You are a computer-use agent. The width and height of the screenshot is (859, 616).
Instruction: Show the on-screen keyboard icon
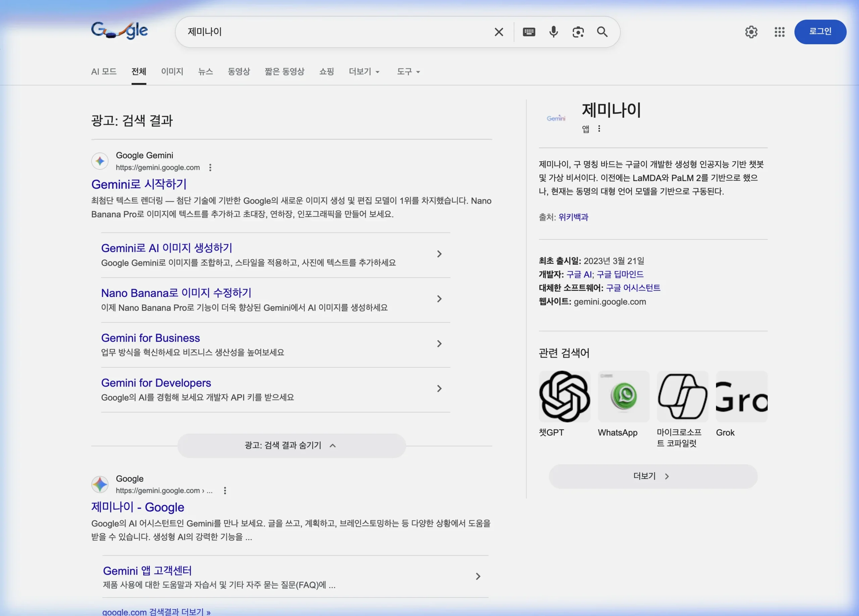coord(529,32)
